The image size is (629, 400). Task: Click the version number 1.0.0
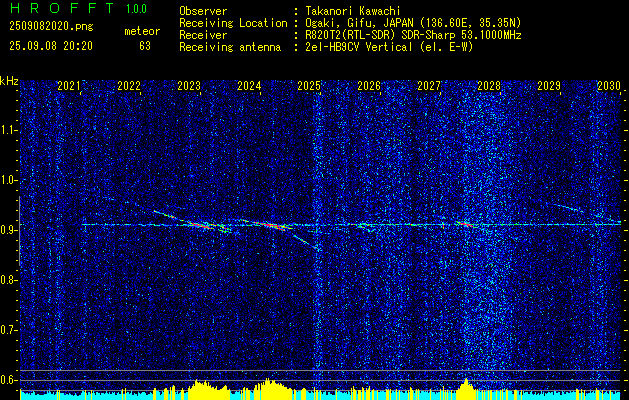click(136, 8)
